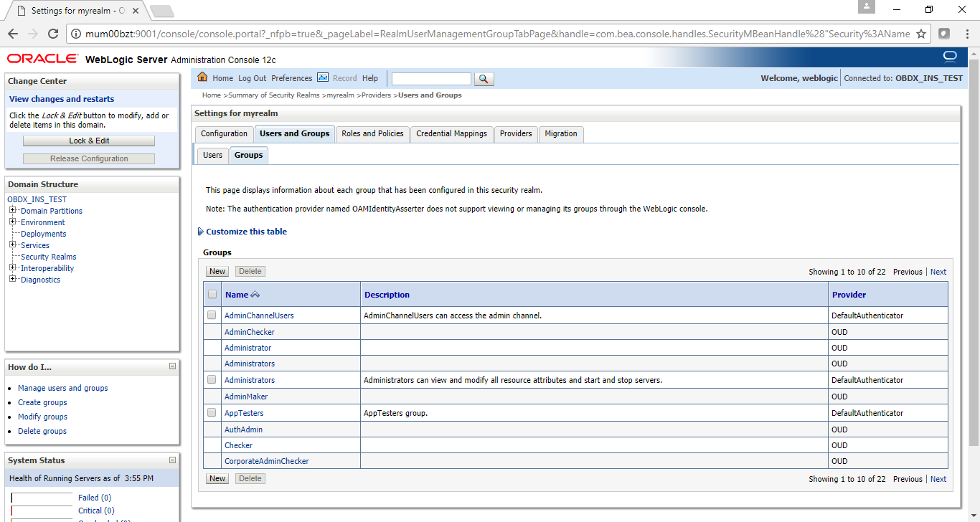
Task: Reload the page with refresh icon
Action: click(53, 34)
